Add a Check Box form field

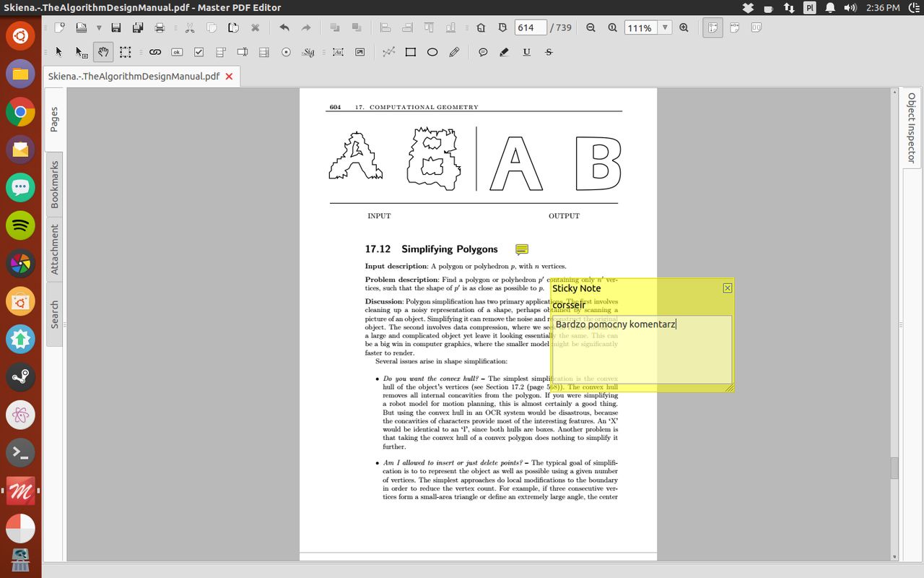point(199,52)
